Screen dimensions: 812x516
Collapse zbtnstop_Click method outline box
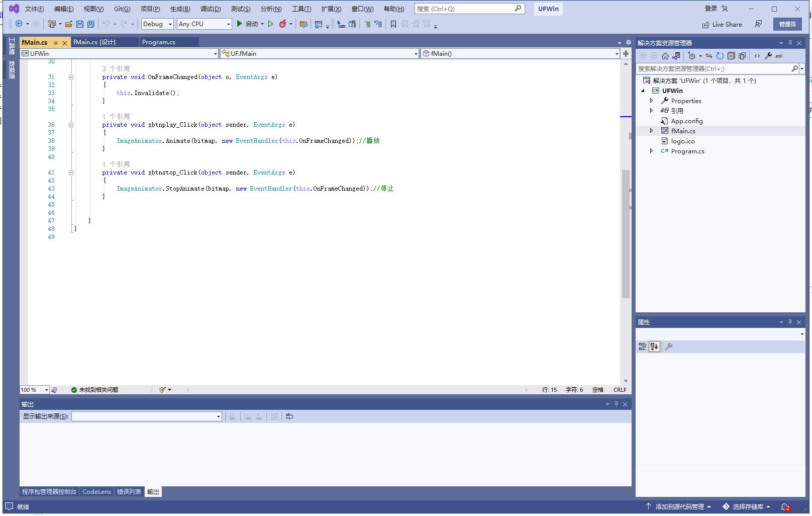tap(71, 173)
